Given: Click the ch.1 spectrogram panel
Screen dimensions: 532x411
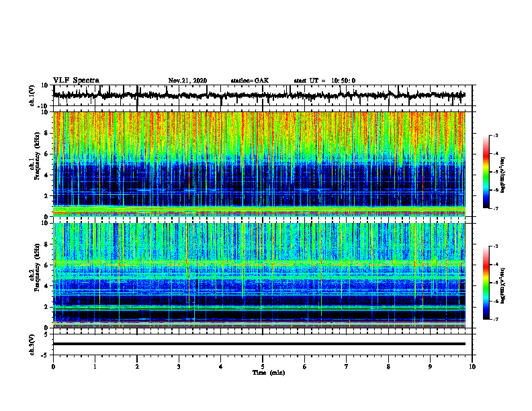Looking at the screenshot, I should coord(259,164).
